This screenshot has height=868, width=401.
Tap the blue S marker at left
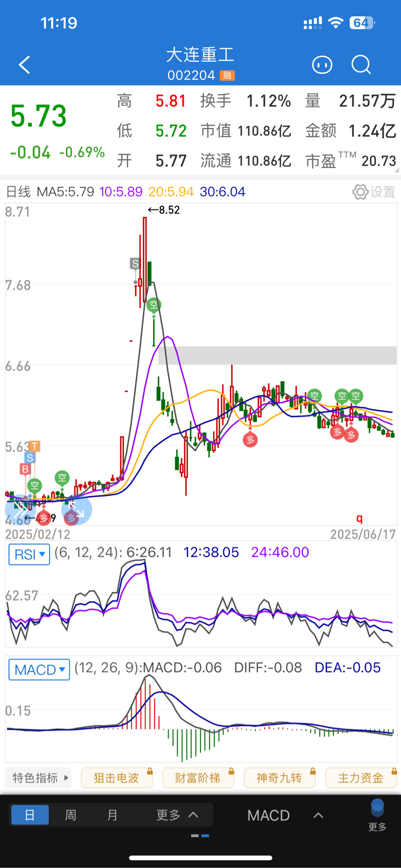(x=30, y=458)
